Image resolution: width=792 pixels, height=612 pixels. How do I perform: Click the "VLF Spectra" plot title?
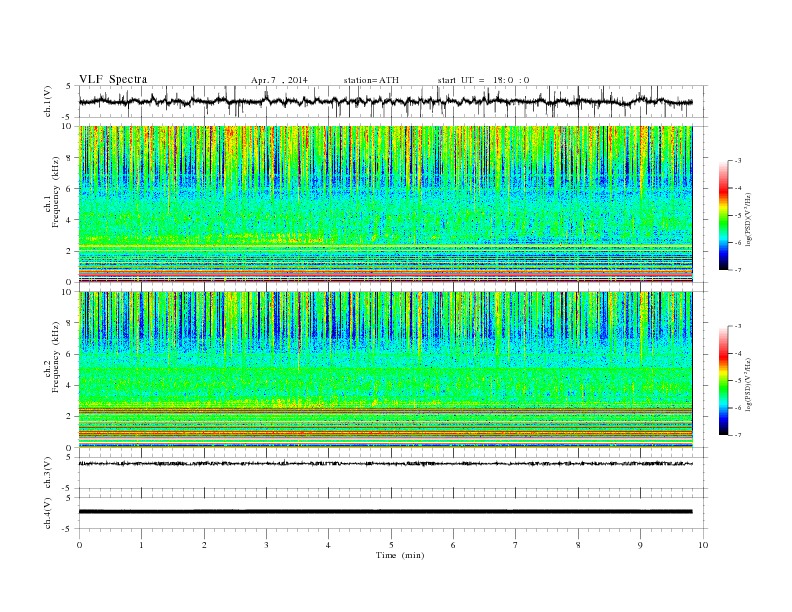click(x=113, y=79)
